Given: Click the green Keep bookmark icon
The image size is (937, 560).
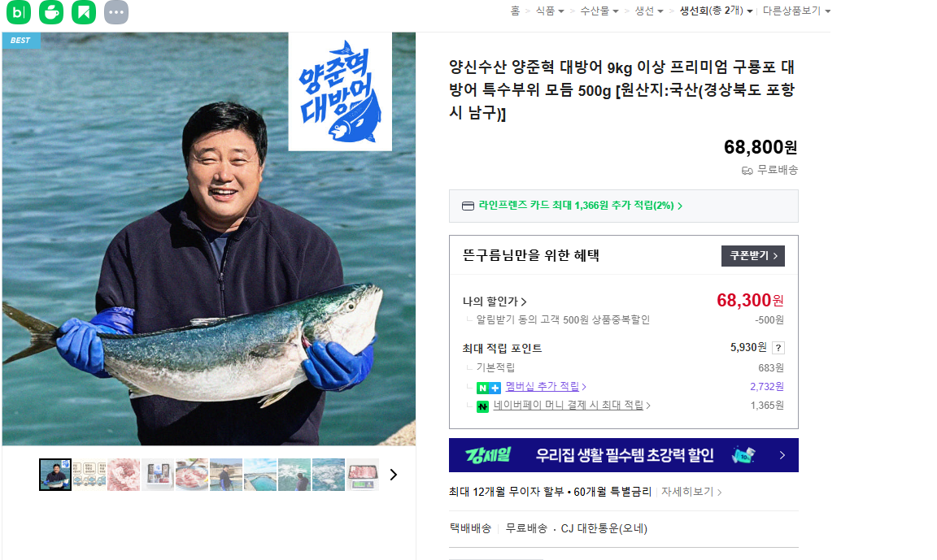Looking at the screenshot, I should (84, 12).
